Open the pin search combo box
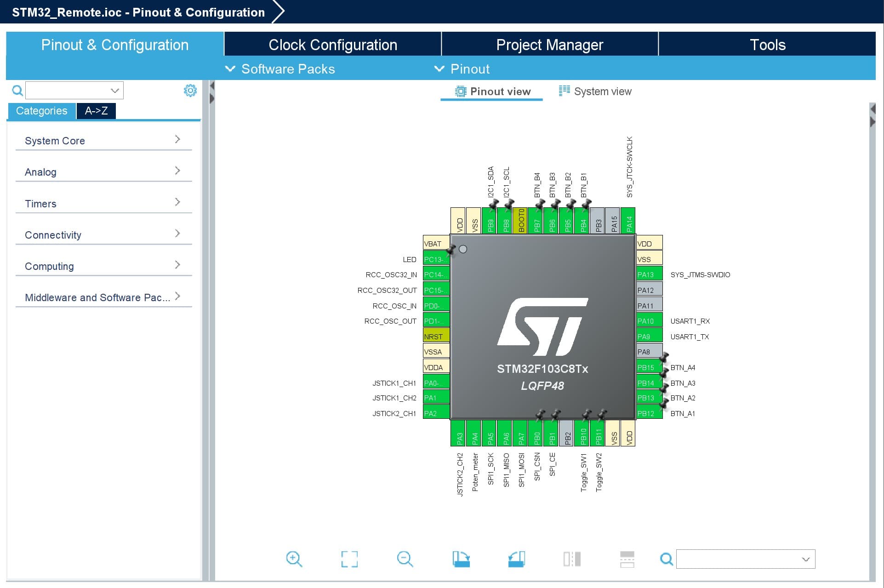884x588 pixels. pos(746,559)
